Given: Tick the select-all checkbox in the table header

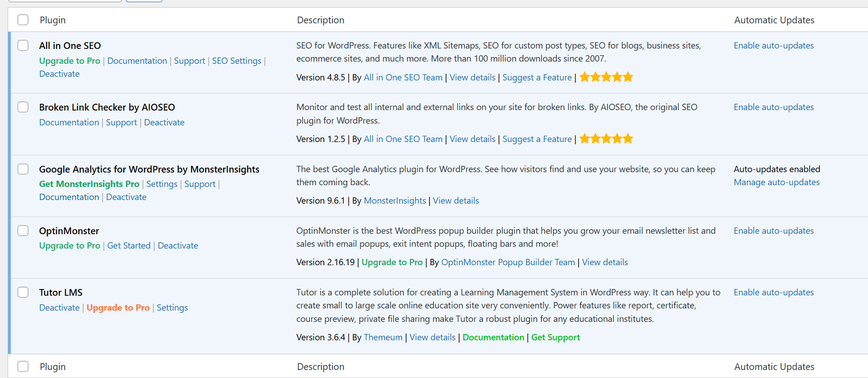Looking at the screenshot, I should (x=23, y=20).
